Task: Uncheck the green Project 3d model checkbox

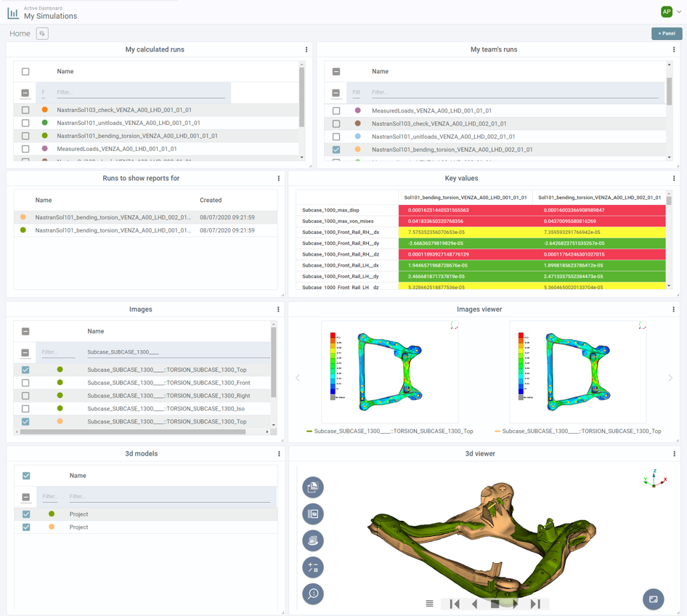Action: pos(26,514)
